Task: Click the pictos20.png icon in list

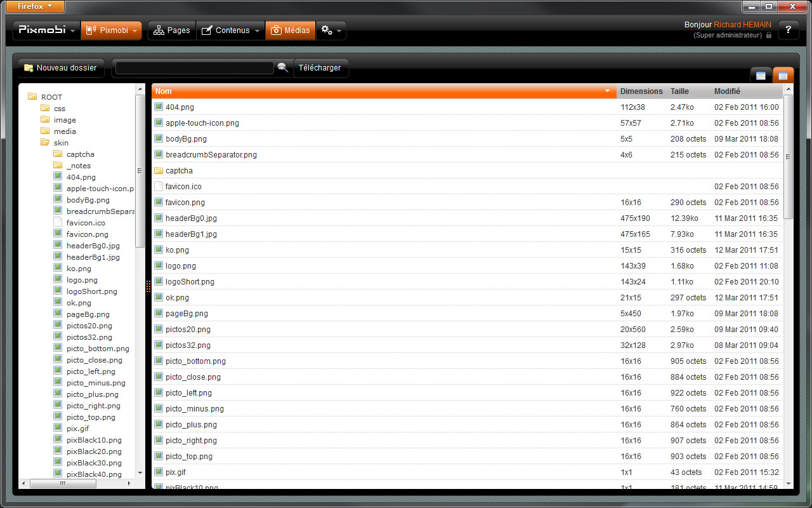Action: click(x=159, y=329)
